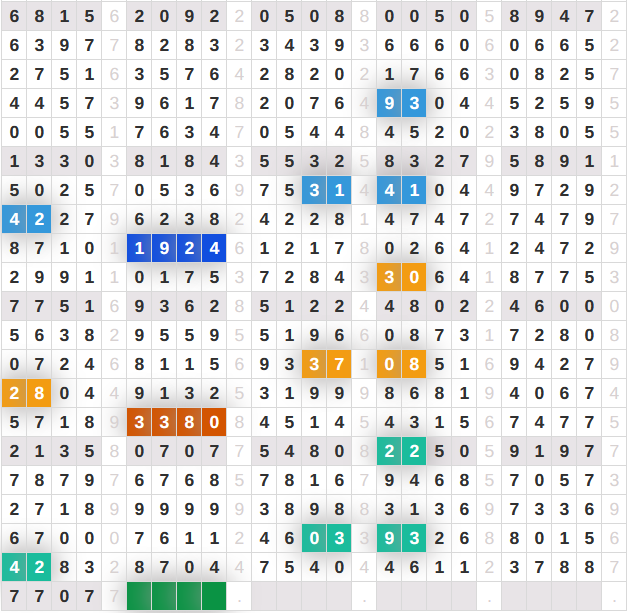This screenshot has width=628, height=613.
Task: Click the empty green block in bottom row
Action: [176, 597]
